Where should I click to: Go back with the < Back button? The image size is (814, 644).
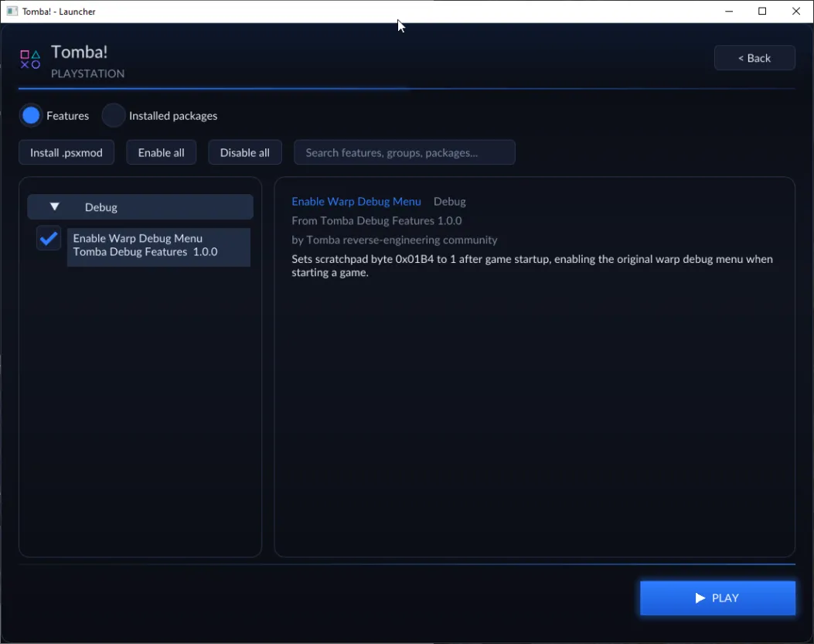point(754,58)
